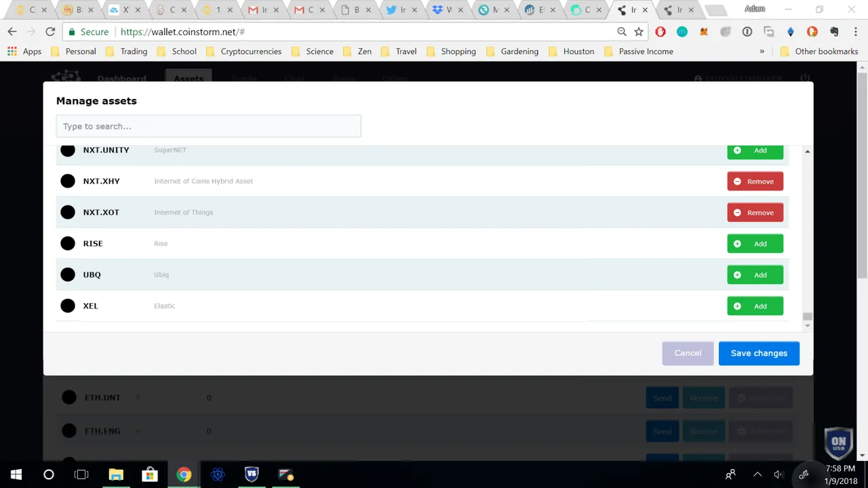
Task: Expand the hidden bookmarks chevron
Action: 762,52
